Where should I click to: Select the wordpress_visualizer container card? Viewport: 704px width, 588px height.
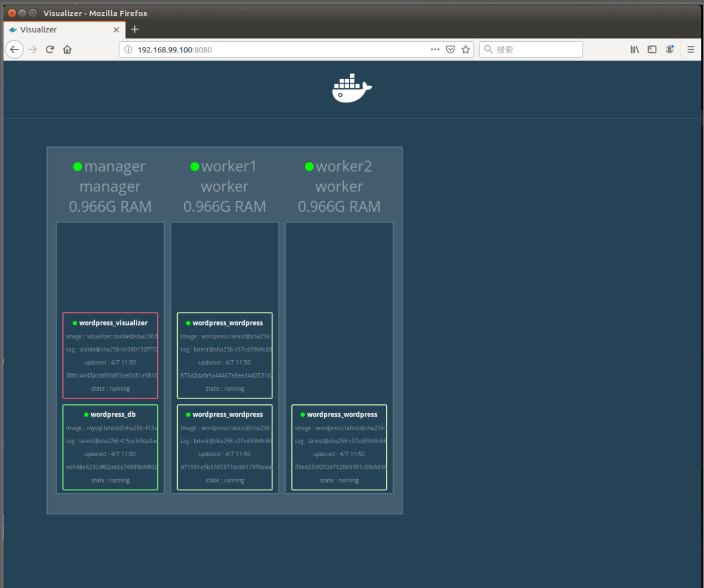[x=111, y=355]
